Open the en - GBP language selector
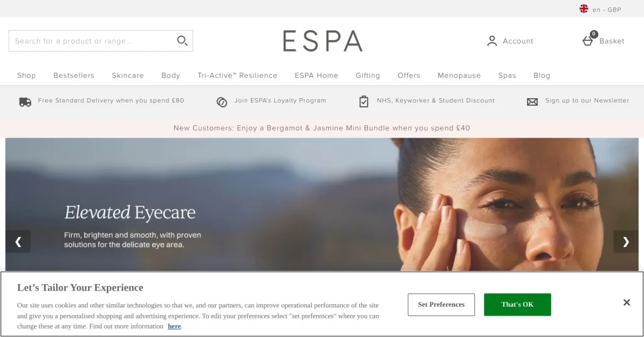This screenshot has width=644, height=337. (x=606, y=9)
